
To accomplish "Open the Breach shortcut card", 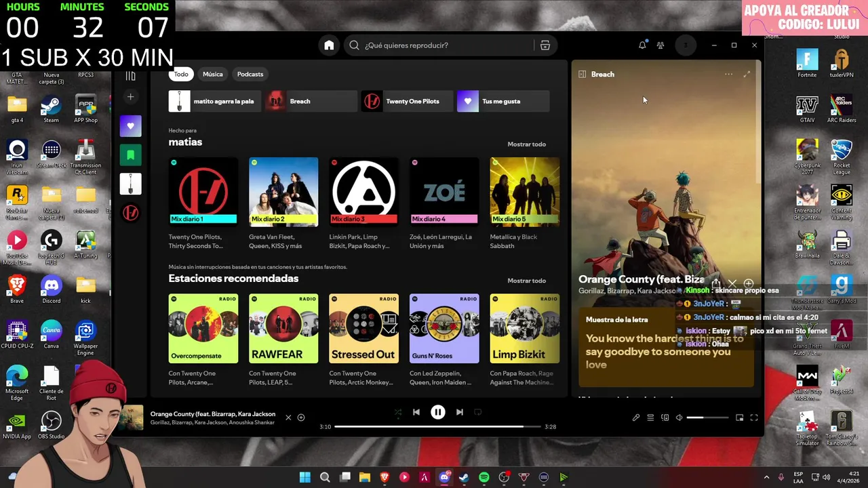I will [311, 101].
